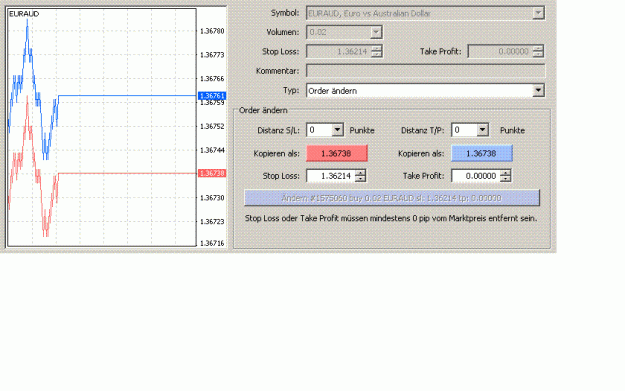
Task: Click the 1.36780 price axis label
Action: (x=212, y=31)
